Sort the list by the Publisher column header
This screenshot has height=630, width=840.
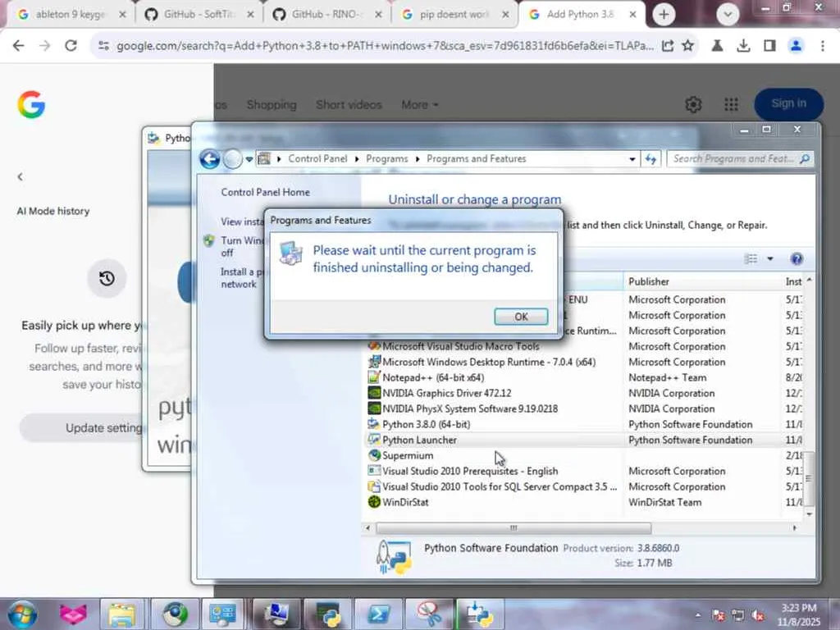point(703,281)
